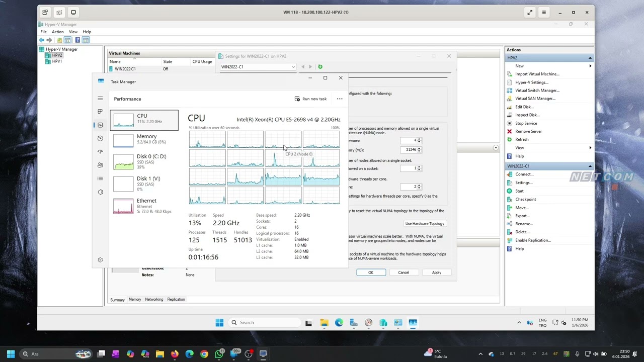Viewport: 644px width, 362px height.
Task: Click the Stop Service action icon
Action: tap(510, 123)
